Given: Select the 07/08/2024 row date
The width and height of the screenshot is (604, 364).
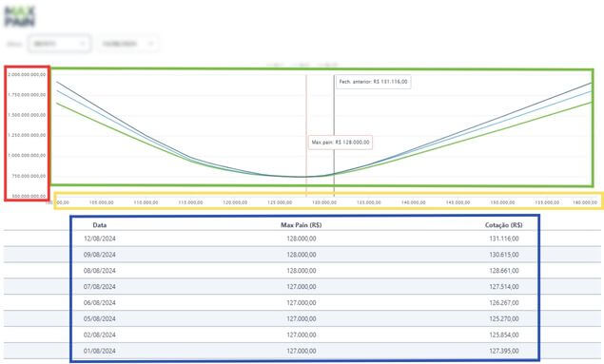Looking at the screenshot, I should click(x=99, y=287).
